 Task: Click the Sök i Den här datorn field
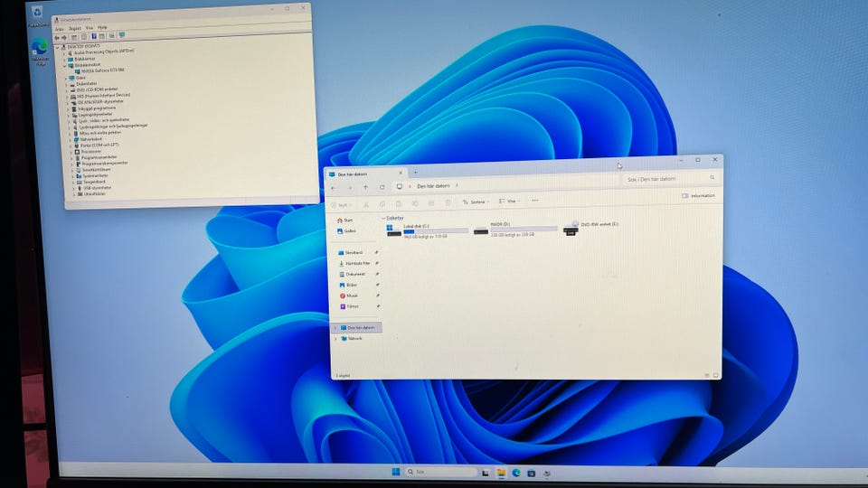click(x=667, y=180)
